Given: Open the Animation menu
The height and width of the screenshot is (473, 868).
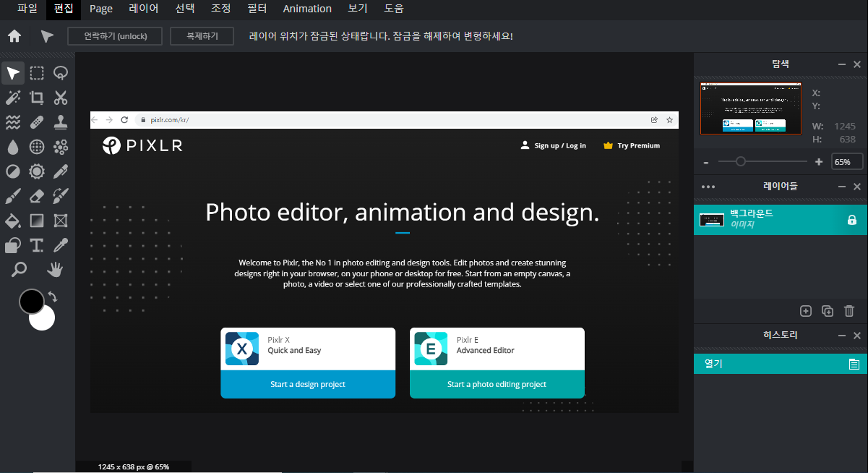Looking at the screenshot, I should tap(307, 9).
